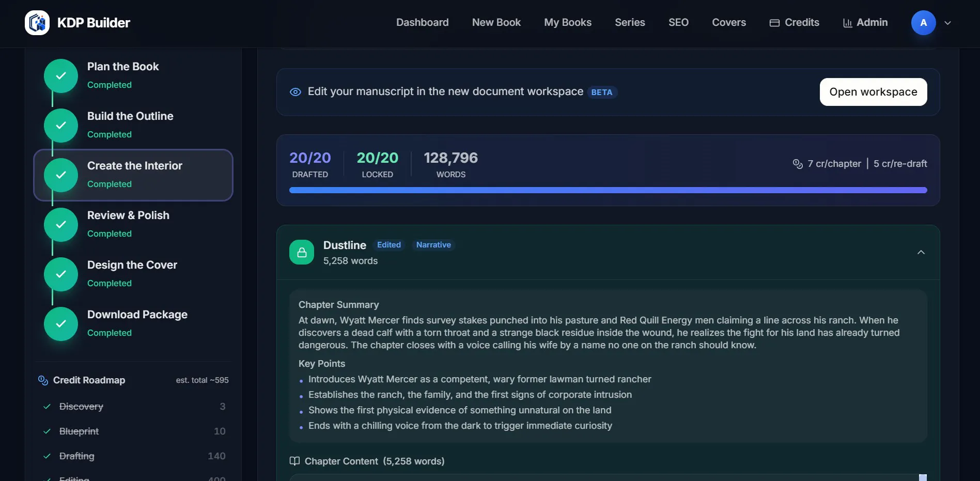Select the Plan the Book step checkmark
Image resolution: width=980 pixels, height=481 pixels.
tap(61, 76)
